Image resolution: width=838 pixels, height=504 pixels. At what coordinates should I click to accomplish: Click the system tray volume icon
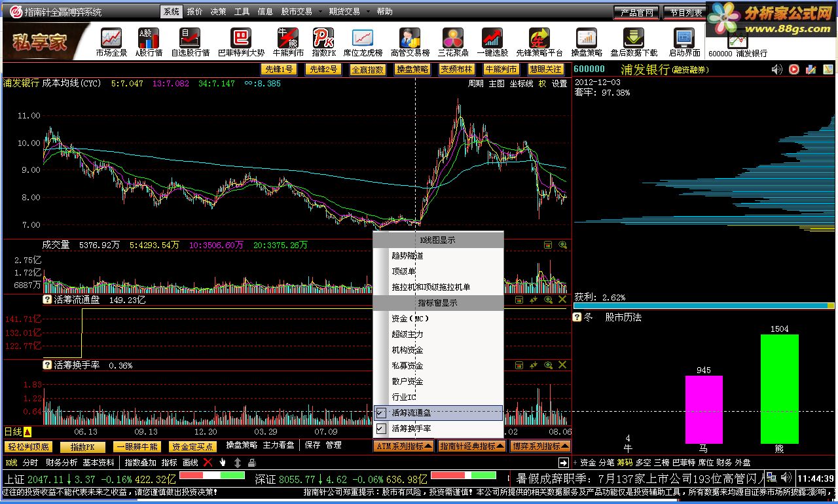pyautogui.click(x=786, y=478)
